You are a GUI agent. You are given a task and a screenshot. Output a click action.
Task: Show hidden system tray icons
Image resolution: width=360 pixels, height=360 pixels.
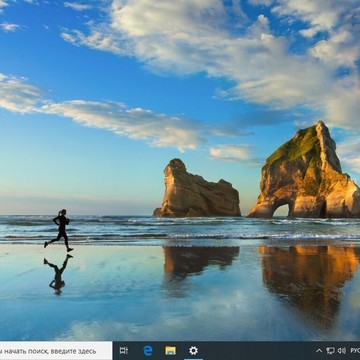click(x=319, y=351)
